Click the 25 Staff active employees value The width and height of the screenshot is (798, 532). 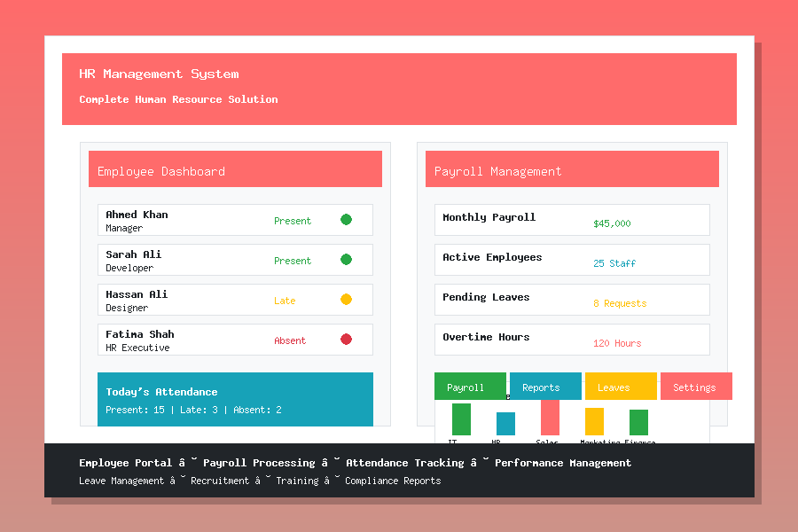click(x=614, y=263)
